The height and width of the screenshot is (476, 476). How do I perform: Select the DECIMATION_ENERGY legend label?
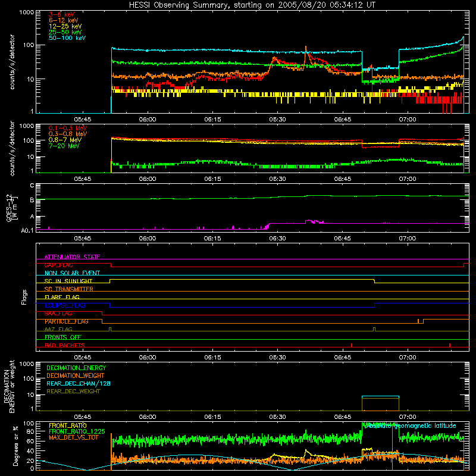76,368
